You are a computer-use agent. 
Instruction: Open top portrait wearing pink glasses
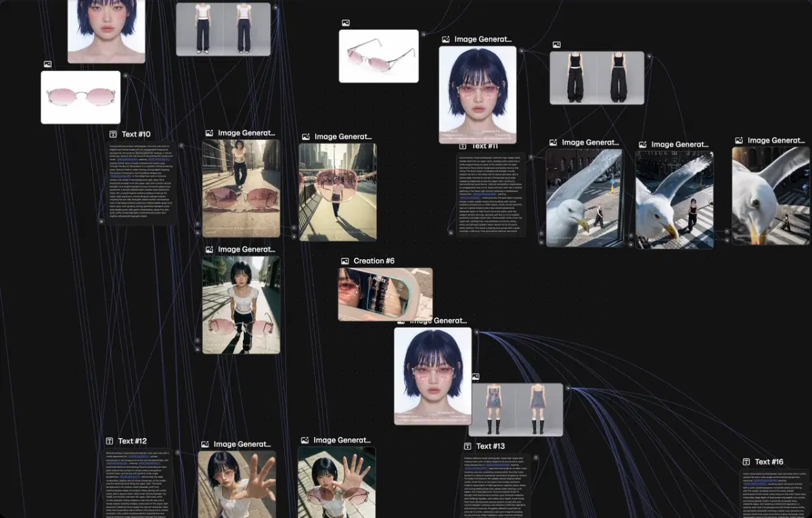tap(478, 95)
